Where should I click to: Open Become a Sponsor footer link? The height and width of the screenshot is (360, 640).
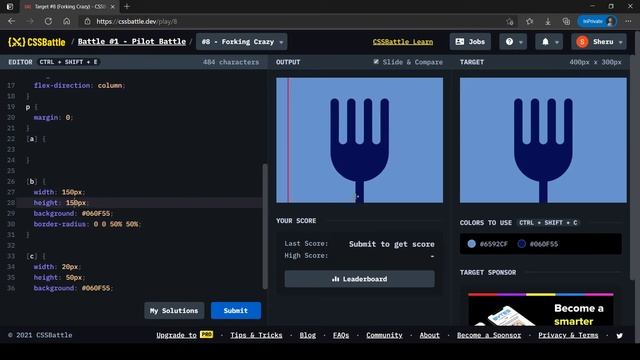pyautogui.click(x=489, y=335)
